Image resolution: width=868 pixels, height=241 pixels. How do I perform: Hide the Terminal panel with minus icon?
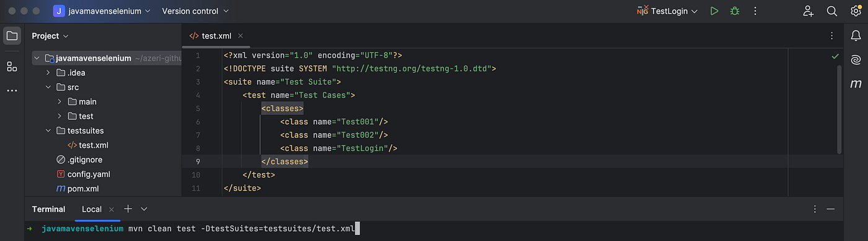[830, 209]
